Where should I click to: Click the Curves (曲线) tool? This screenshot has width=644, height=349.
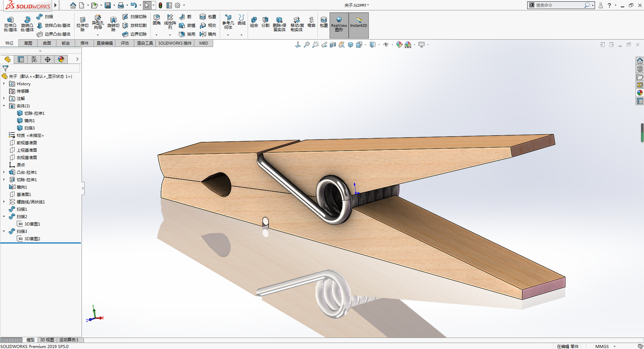(242, 20)
